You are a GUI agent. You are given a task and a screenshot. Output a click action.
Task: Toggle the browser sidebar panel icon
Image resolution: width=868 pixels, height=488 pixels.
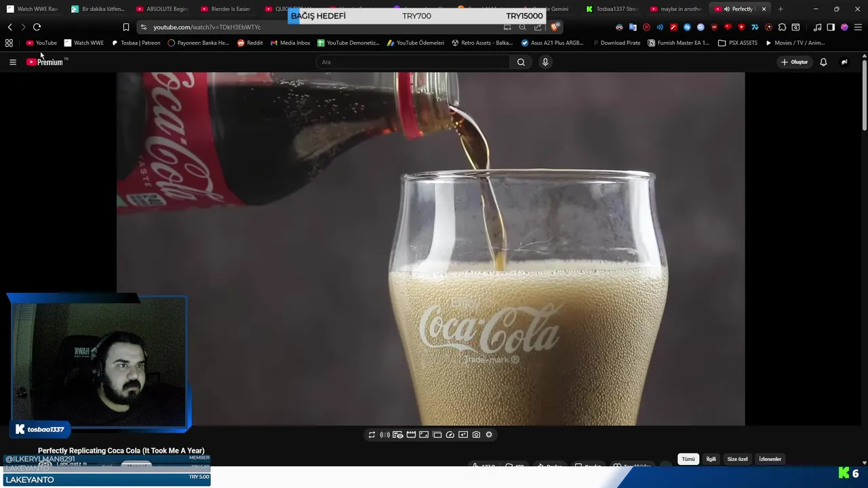pos(831,27)
